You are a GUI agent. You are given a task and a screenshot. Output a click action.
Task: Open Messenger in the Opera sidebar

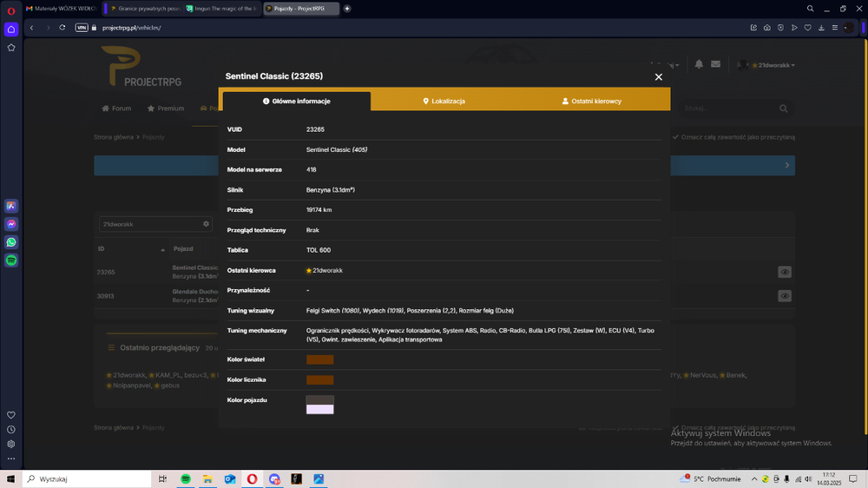coord(11,224)
